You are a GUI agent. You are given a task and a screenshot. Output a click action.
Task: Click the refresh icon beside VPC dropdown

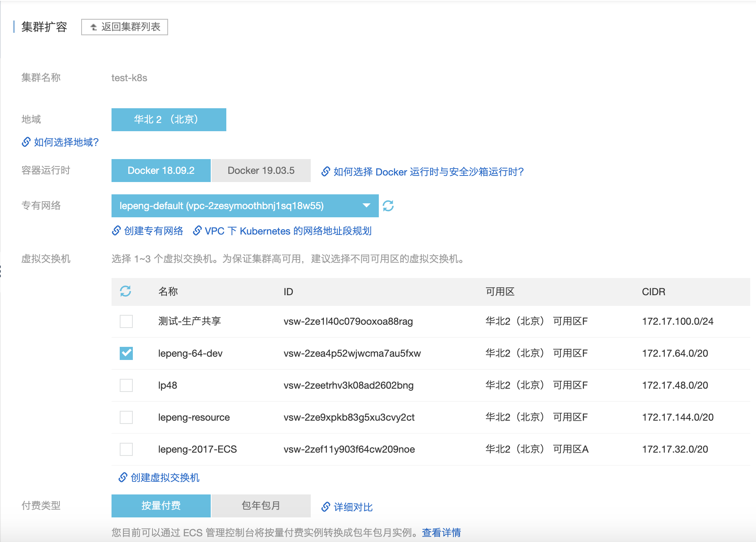pyautogui.click(x=388, y=206)
